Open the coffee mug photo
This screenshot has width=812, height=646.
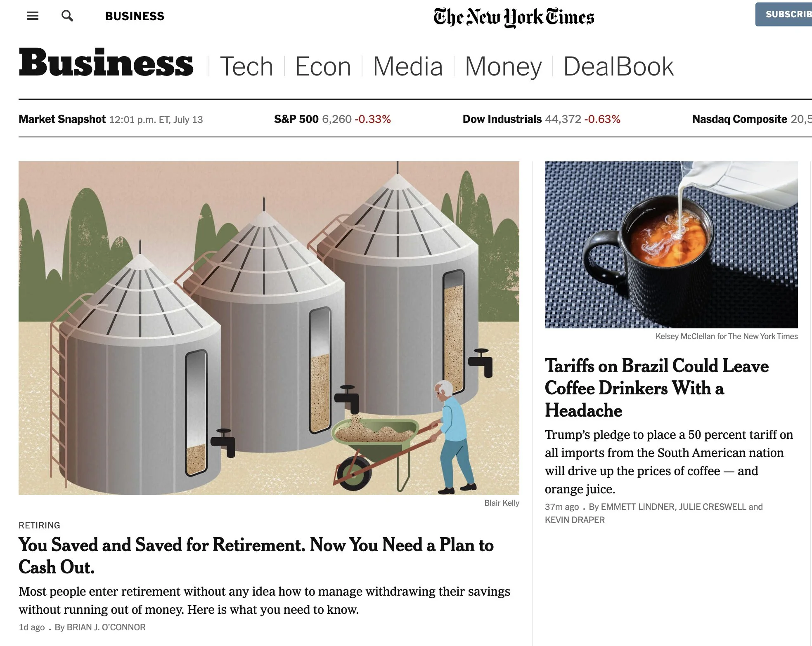point(671,245)
